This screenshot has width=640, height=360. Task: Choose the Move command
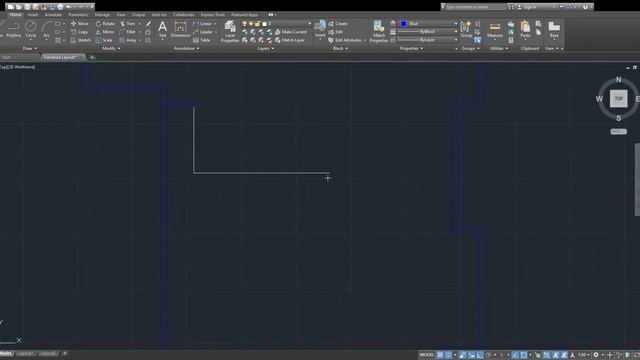[x=80, y=24]
